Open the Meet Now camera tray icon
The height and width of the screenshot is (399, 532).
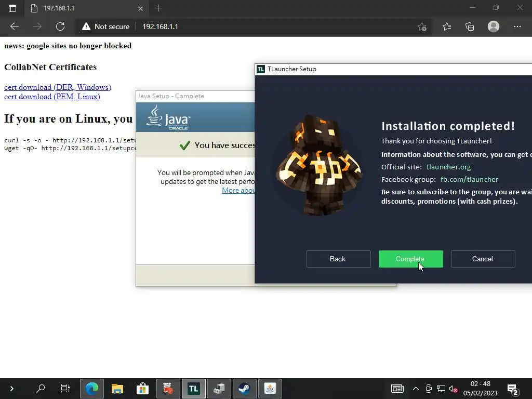pos(429,389)
